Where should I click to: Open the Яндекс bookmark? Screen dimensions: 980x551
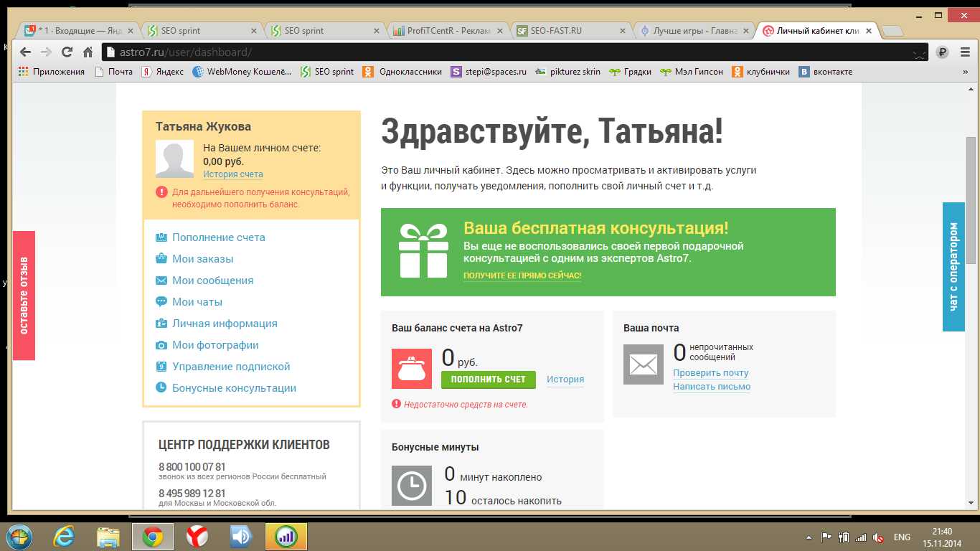tap(163, 72)
